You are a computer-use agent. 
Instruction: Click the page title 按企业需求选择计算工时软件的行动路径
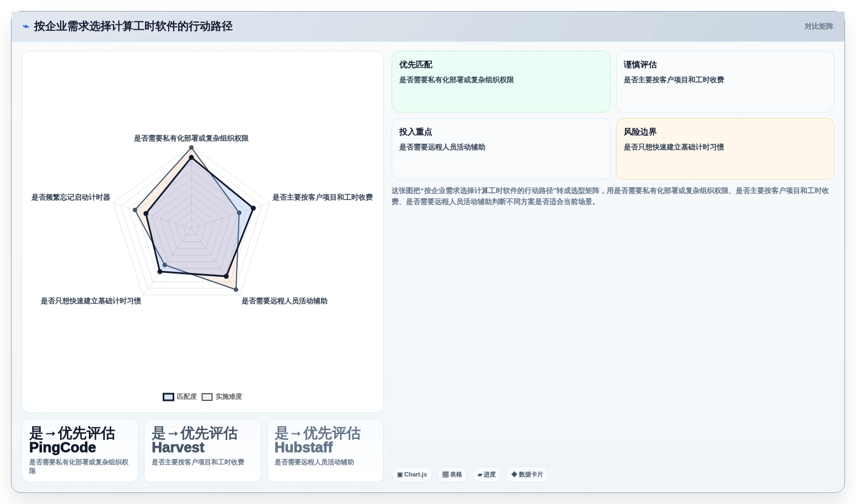click(x=133, y=26)
